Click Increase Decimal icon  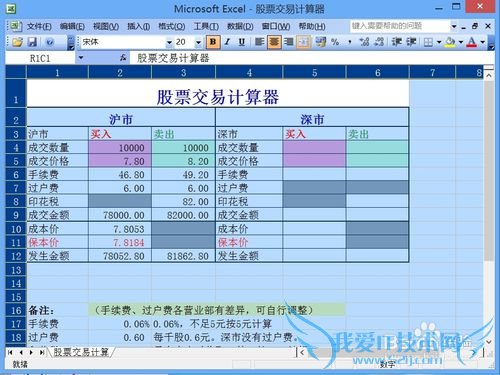tap(364, 42)
